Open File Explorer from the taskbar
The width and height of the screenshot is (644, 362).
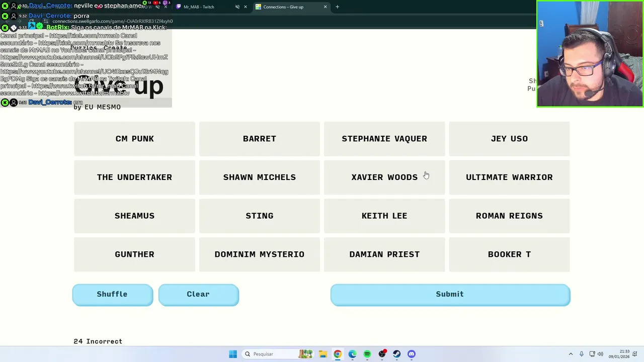pos(323,354)
